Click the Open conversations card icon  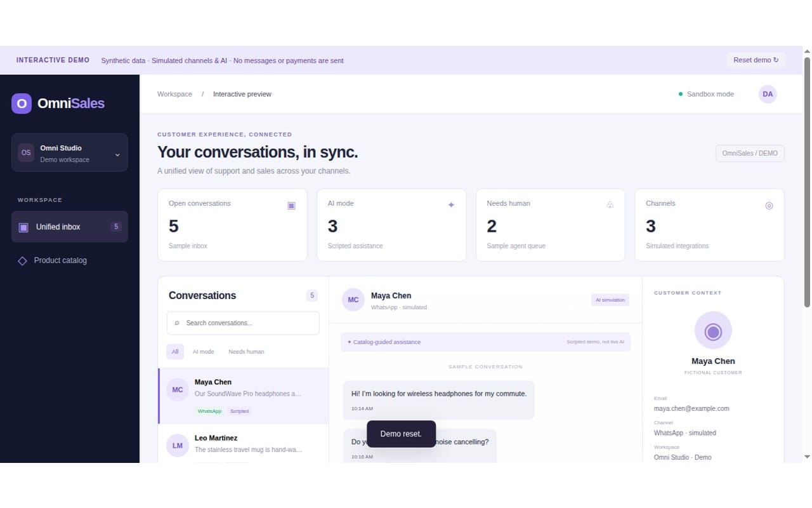coord(291,205)
